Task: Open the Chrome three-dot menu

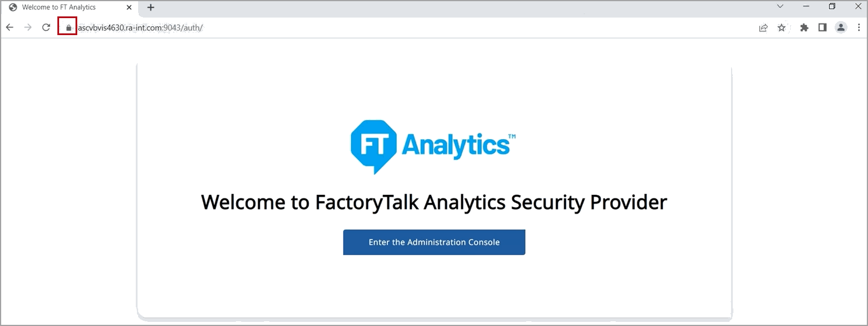Action: point(859,28)
